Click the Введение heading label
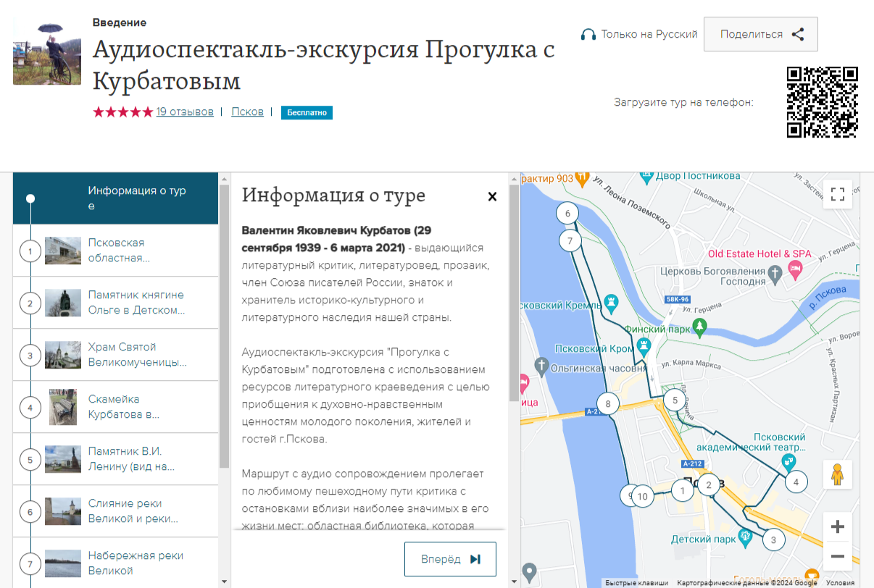 120,22
